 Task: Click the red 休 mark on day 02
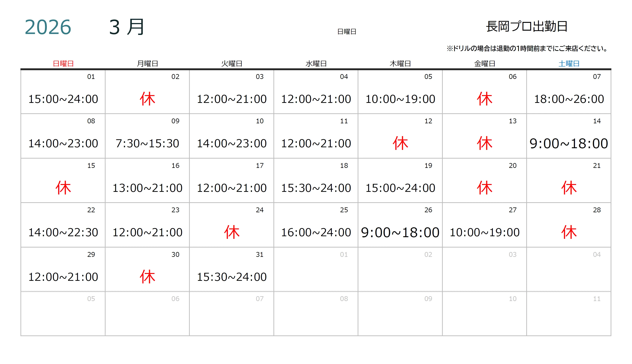(147, 99)
